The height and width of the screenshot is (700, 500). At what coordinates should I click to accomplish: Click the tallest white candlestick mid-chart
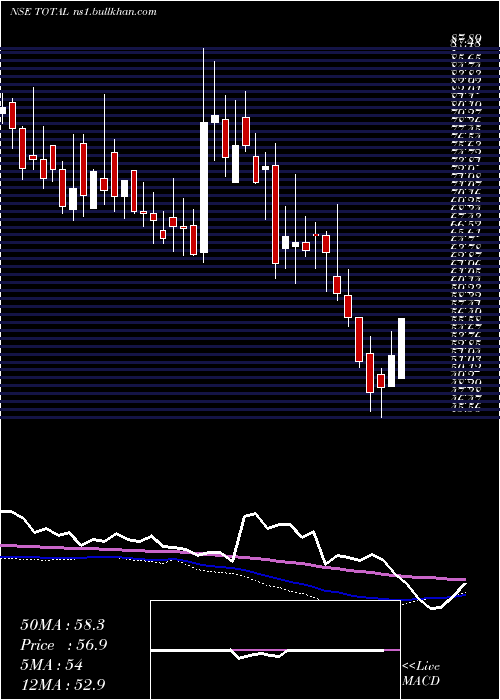pyautogui.click(x=204, y=188)
